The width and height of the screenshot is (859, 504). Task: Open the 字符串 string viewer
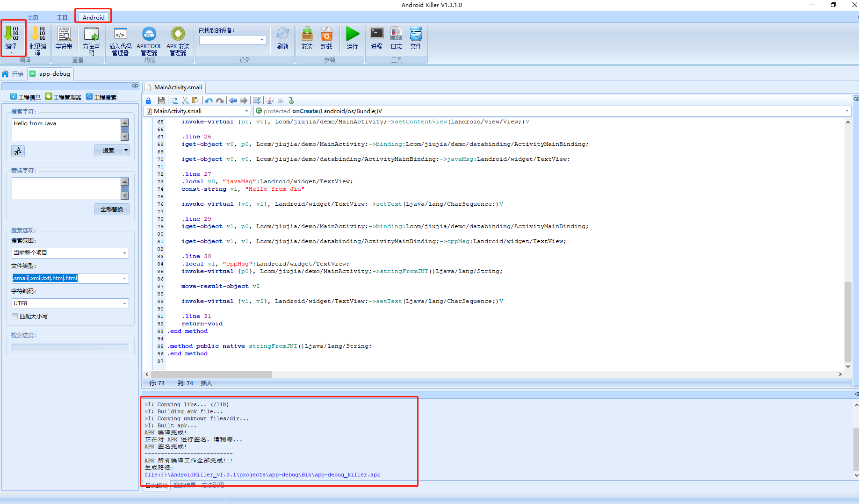[64, 38]
